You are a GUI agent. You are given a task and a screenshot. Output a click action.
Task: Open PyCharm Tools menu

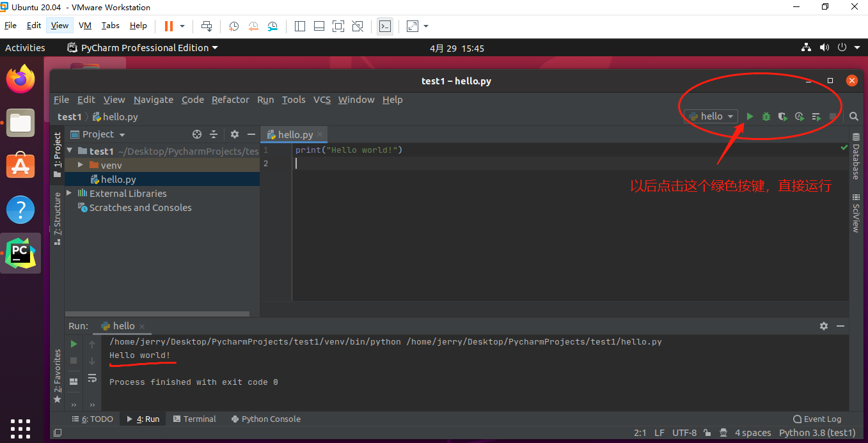294,100
